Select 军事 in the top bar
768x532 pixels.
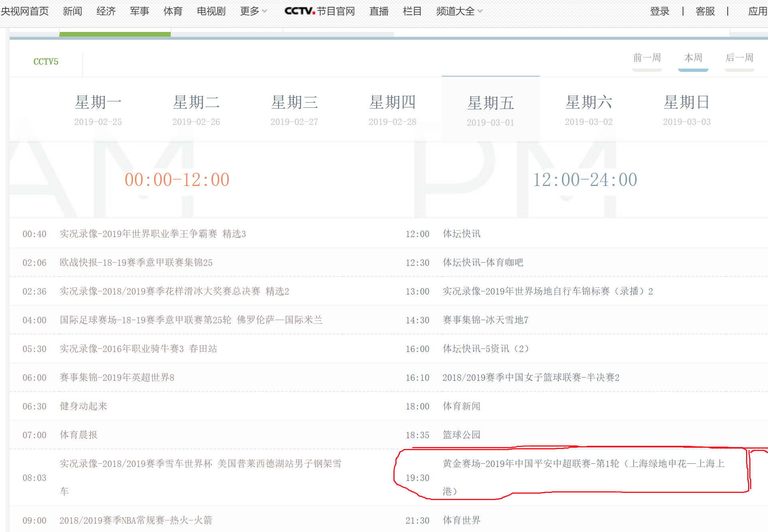(x=140, y=11)
